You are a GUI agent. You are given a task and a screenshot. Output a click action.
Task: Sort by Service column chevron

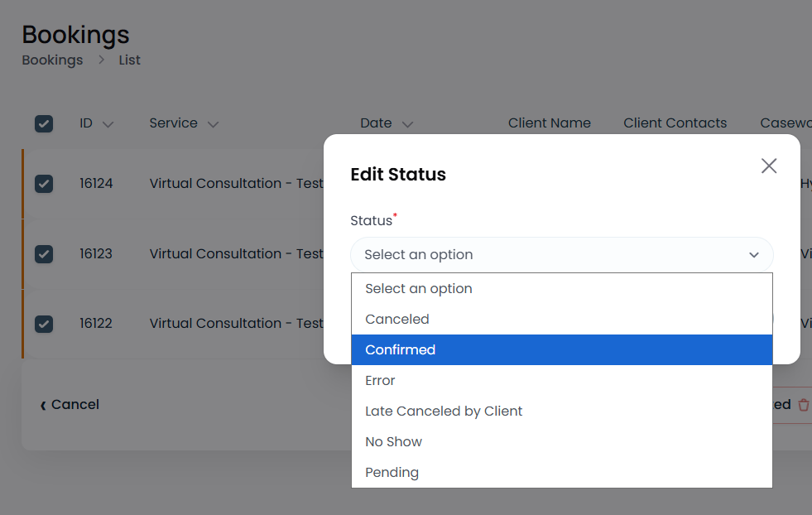click(x=213, y=124)
